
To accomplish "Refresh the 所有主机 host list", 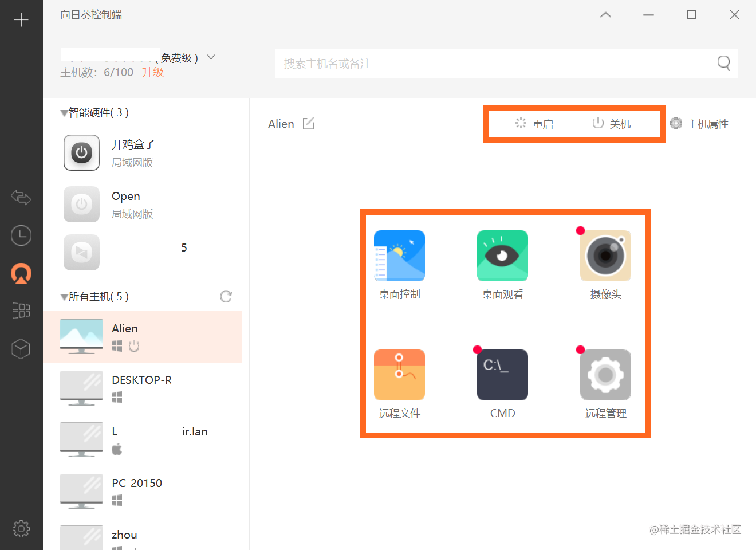I will click(x=226, y=296).
